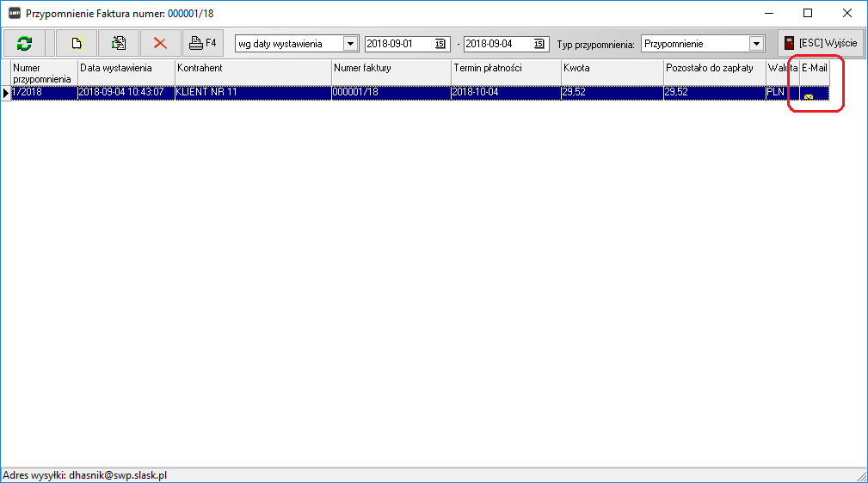This screenshot has height=483, width=868.
Task: Click the edit document toolbar icon
Action: [119, 43]
